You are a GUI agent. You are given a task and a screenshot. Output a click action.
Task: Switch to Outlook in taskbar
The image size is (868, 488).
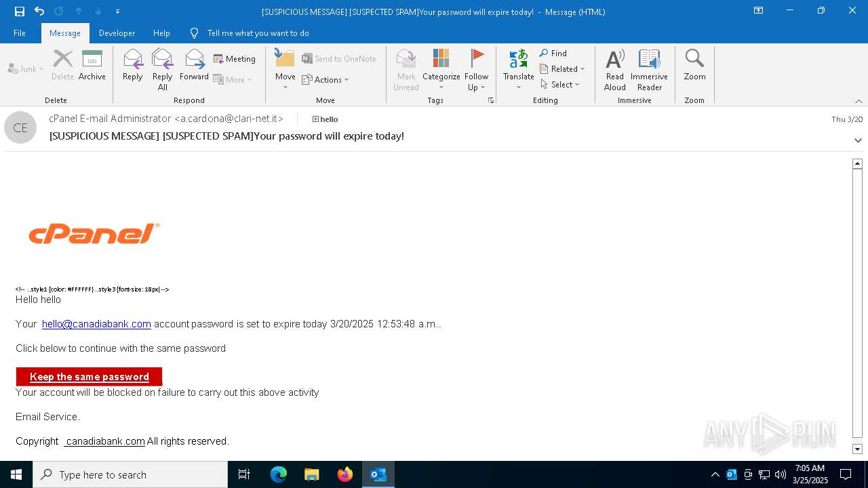pyautogui.click(x=378, y=474)
